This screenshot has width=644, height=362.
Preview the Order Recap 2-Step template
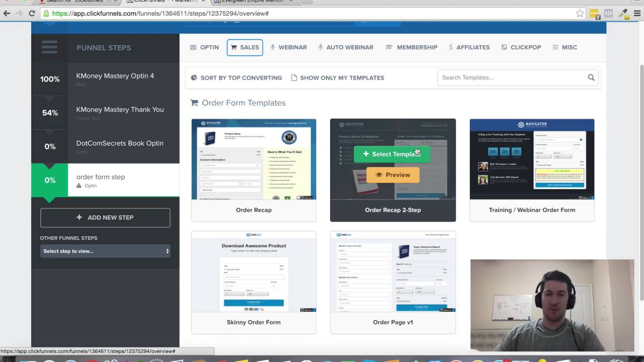coord(393,175)
